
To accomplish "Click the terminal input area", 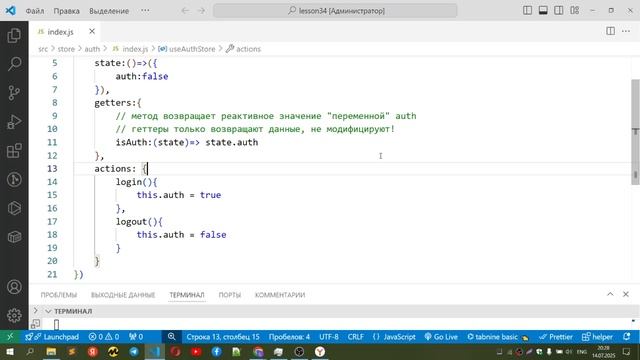I will [x=335, y=324].
